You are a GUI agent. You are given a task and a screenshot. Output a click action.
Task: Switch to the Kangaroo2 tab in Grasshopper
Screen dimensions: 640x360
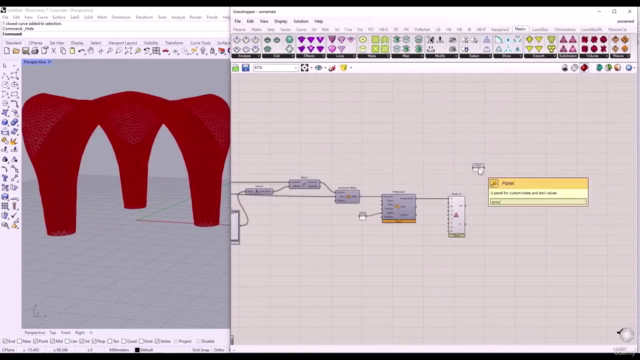coord(500,30)
